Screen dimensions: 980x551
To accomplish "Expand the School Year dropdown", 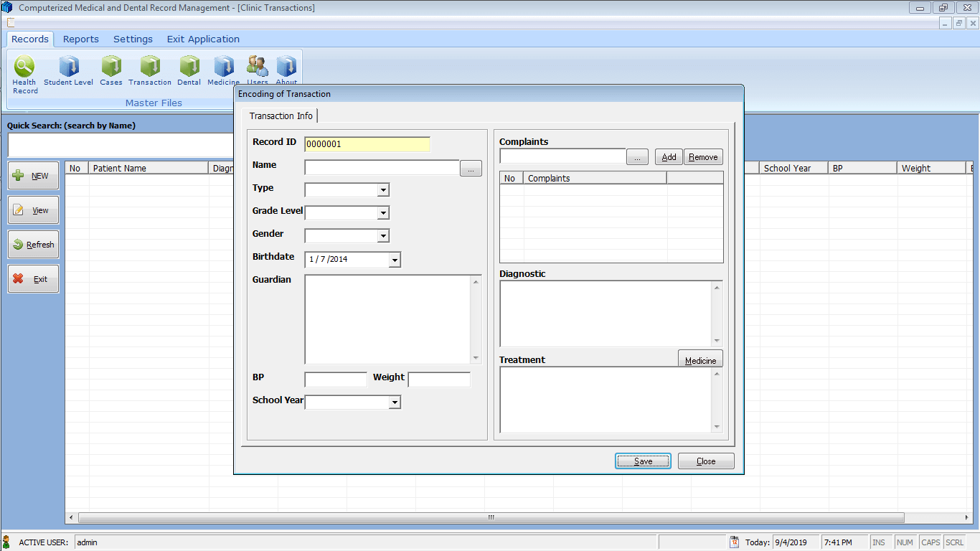I will pos(395,402).
